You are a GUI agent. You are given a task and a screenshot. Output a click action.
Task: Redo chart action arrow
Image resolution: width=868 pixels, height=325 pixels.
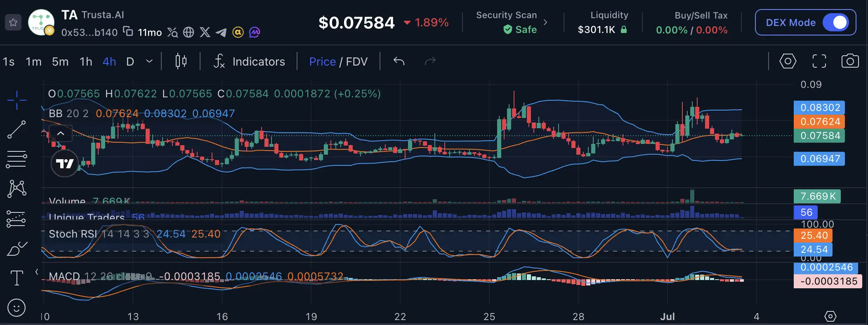(x=430, y=61)
